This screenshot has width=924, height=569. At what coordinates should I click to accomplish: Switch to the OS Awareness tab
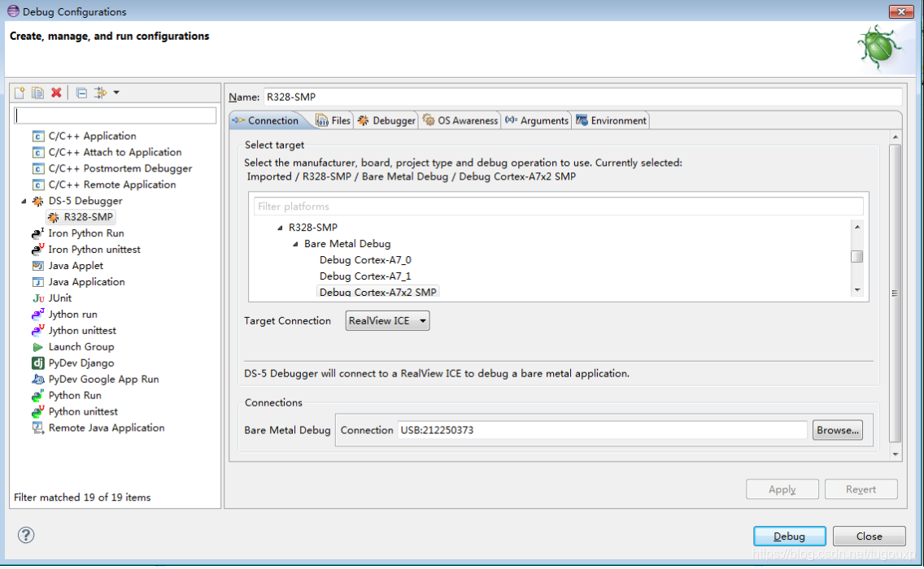click(460, 121)
